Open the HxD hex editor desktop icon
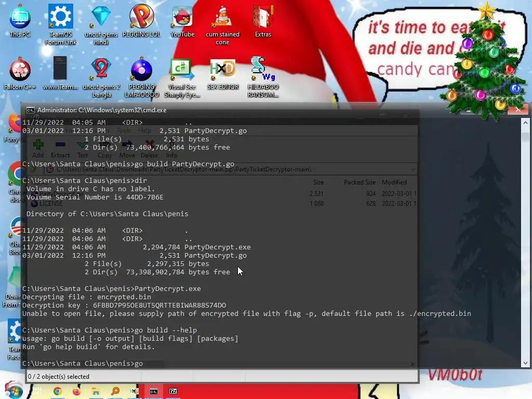Screen dimensions: 532x399 (x=223, y=74)
